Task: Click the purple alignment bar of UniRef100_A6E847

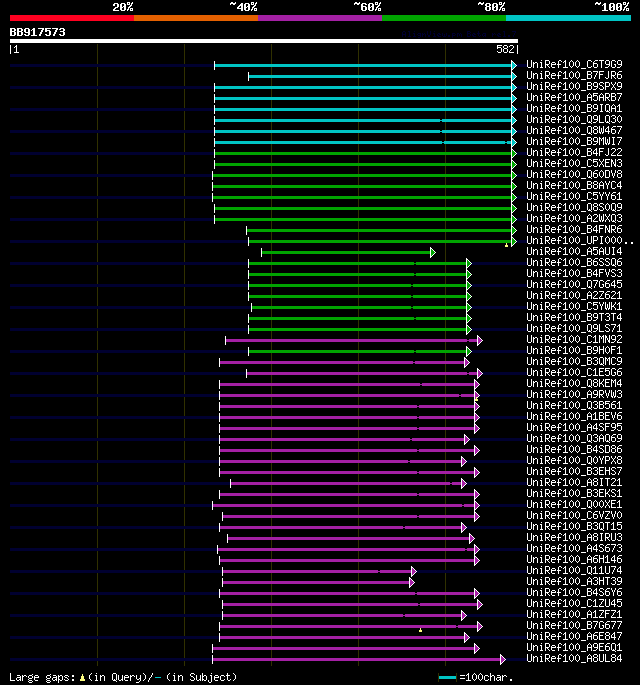Action: [342, 638]
